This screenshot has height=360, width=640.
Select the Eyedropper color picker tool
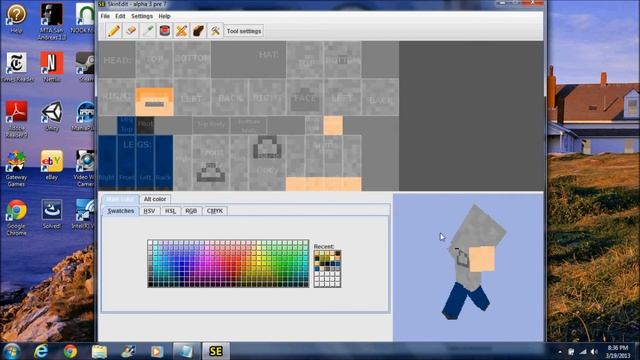tap(148, 31)
